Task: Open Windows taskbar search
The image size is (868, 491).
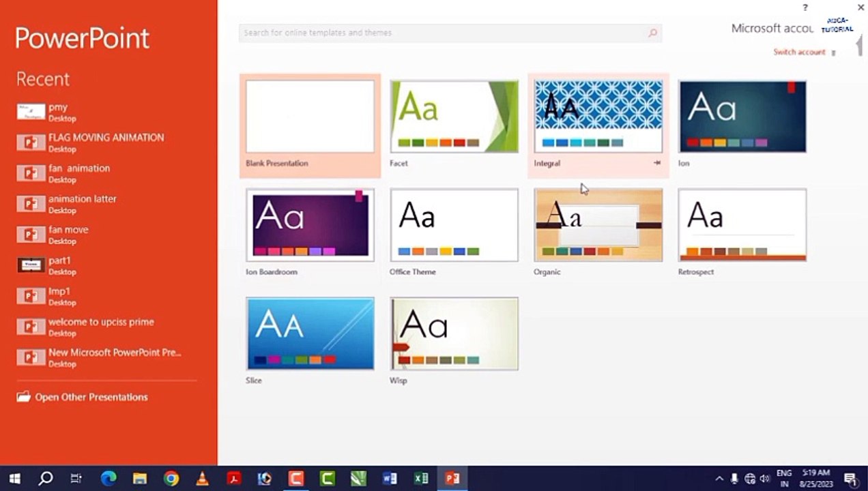Action: pos(46,478)
